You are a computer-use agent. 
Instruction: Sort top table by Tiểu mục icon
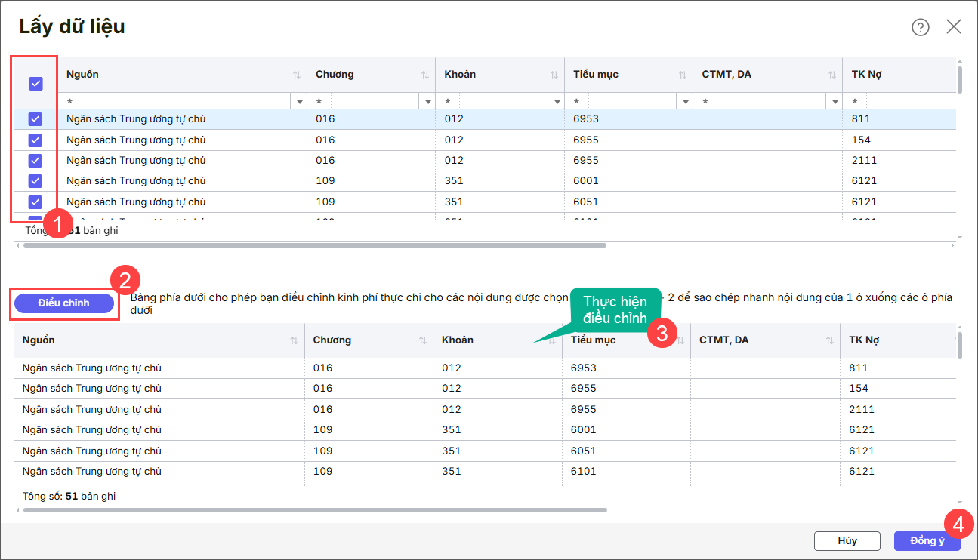point(682,75)
